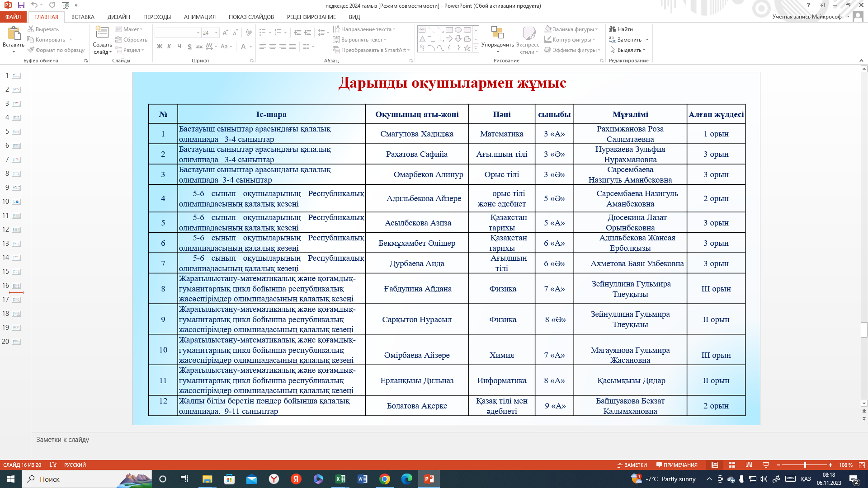Click the Arrange (Упорядочить) button
The image size is (868, 488).
(x=497, y=39)
